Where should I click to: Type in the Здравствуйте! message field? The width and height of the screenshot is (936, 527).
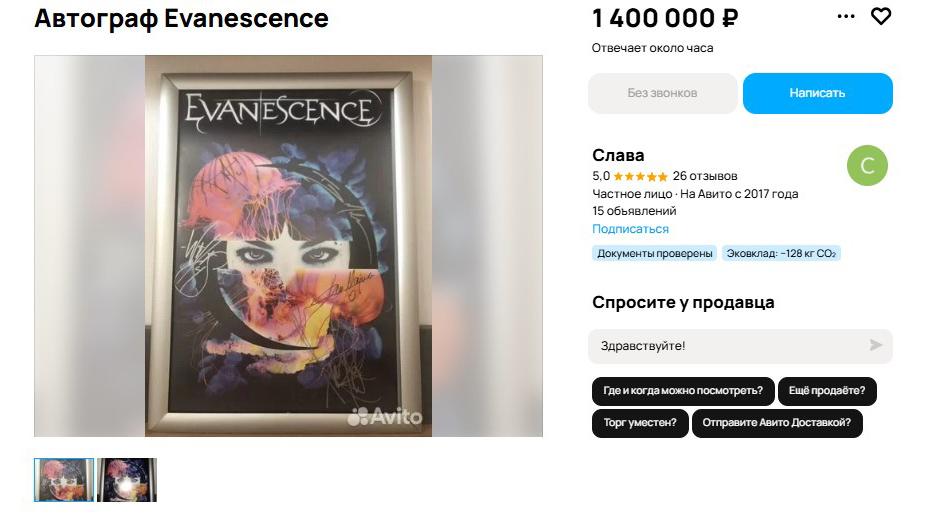click(x=725, y=346)
